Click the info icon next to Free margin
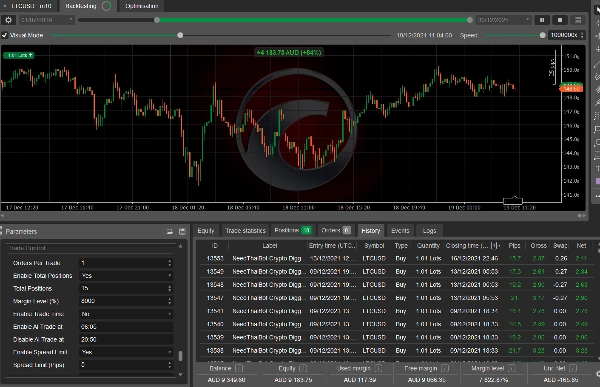Image resolution: width=600 pixels, height=387 pixels. 445,368
